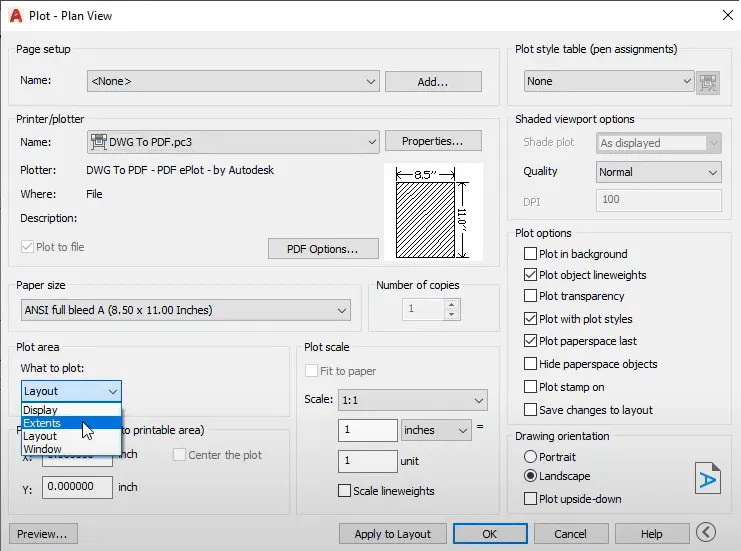Click the scale unit value field
741x551 pixels.
click(368, 461)
